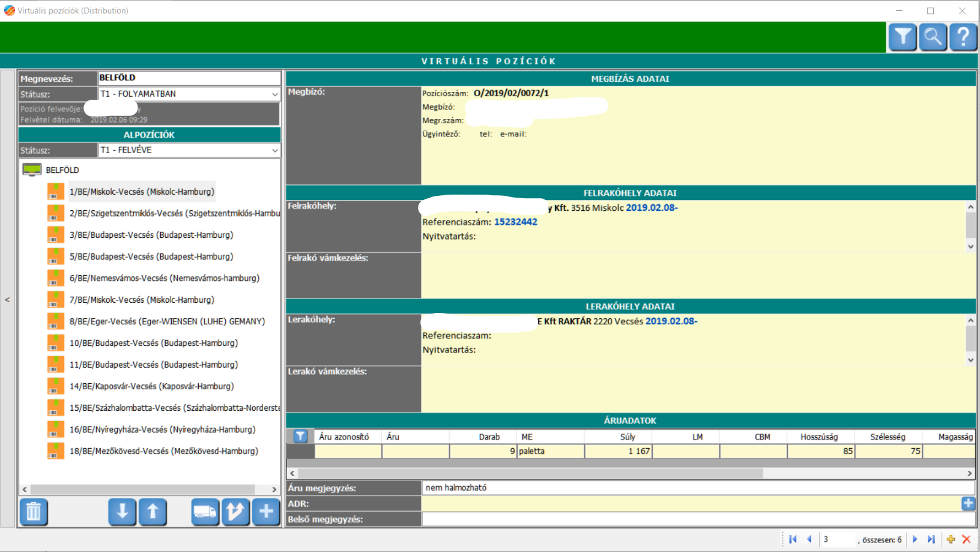Open the filter tool in top toolbar

pos(903,37)
